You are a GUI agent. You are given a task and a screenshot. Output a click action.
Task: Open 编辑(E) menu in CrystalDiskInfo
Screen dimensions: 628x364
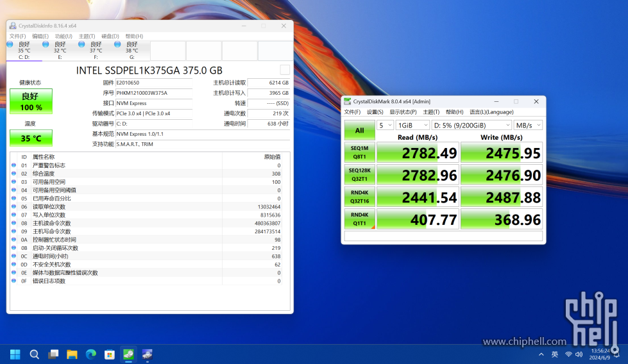point(40,36)
